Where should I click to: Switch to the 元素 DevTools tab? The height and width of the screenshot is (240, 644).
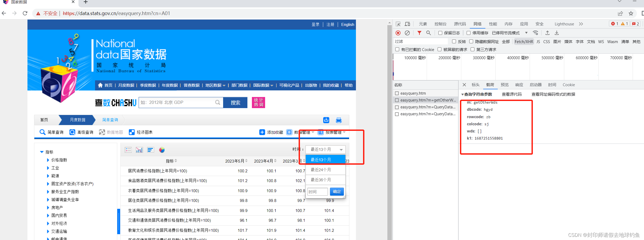coord(423,24)
